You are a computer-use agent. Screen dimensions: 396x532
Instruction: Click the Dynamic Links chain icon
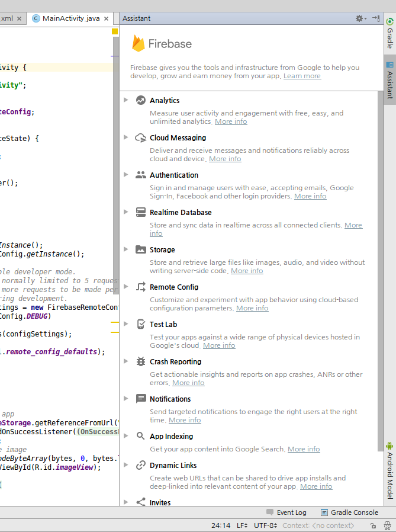(x=141, y=465)
